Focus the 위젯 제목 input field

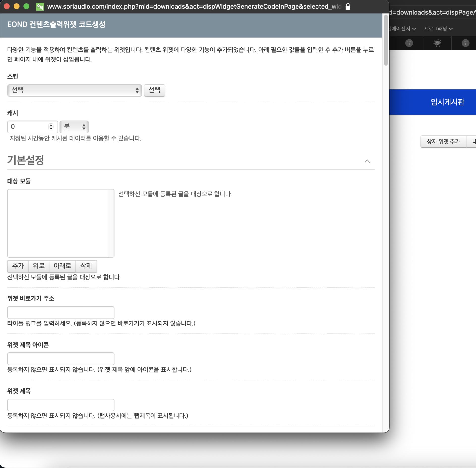click(x=61, y=405)
